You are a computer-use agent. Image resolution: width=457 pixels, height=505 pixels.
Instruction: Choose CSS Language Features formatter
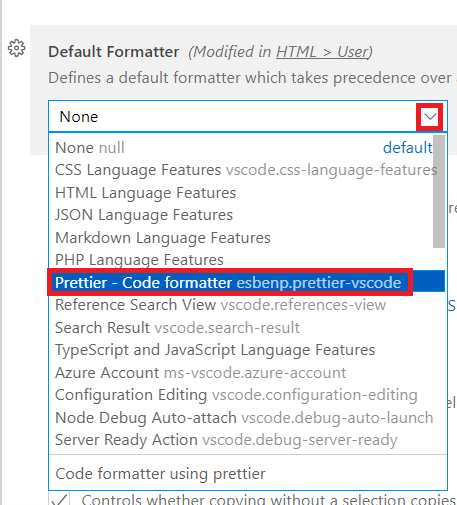[x=244, y=170]
